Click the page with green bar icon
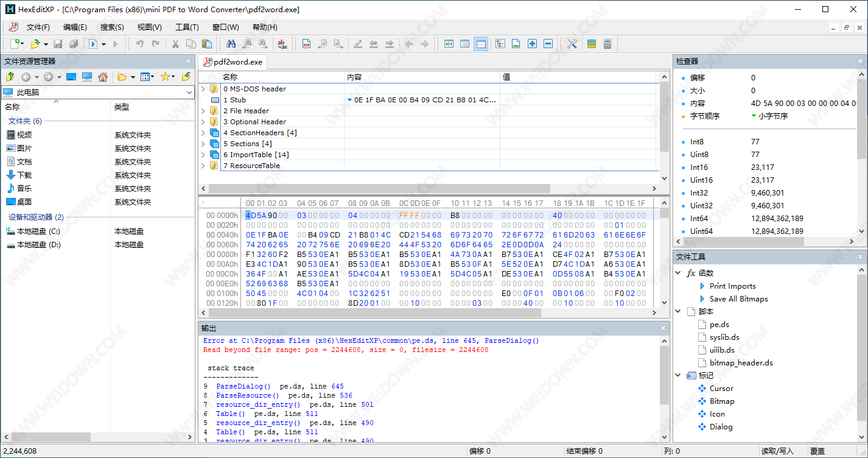This screenshot has width=868, height=458. pos(516,44)
